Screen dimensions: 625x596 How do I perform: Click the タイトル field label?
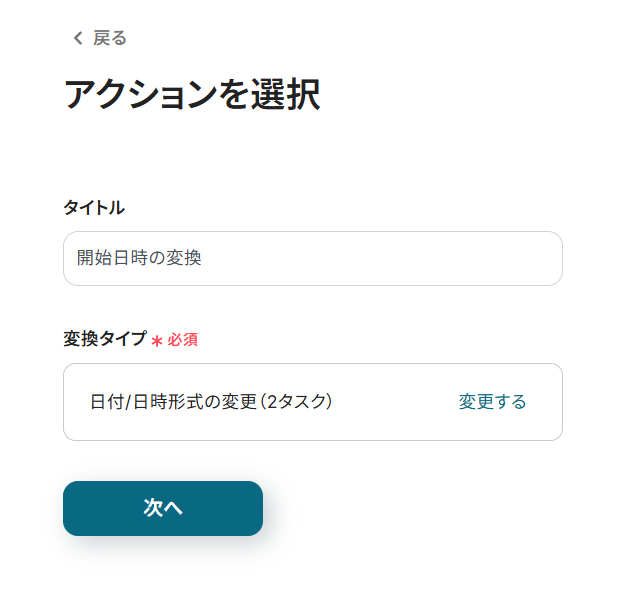point(94,208)
